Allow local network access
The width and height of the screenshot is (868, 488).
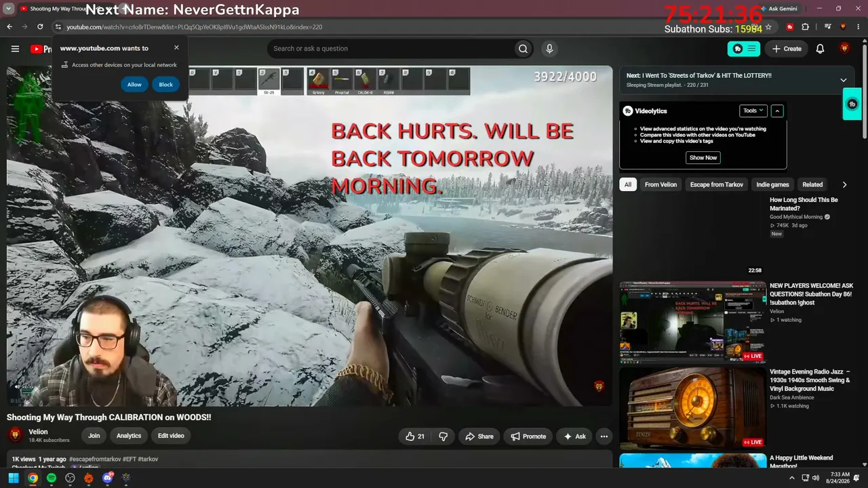tap(134, 85)
